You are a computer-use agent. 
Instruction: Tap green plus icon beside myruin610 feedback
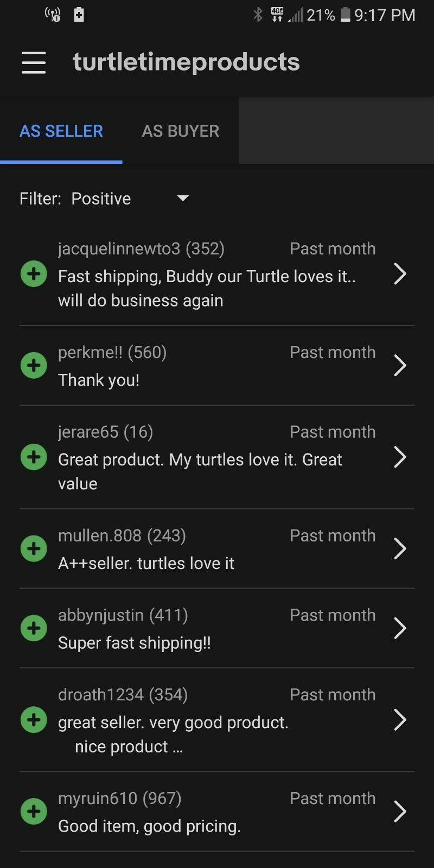pos(34,812)
